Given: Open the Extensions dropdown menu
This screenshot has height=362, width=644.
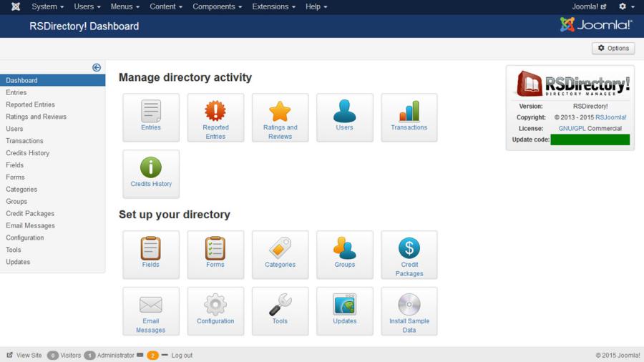Looking at the screenshot, I should 273,6.
